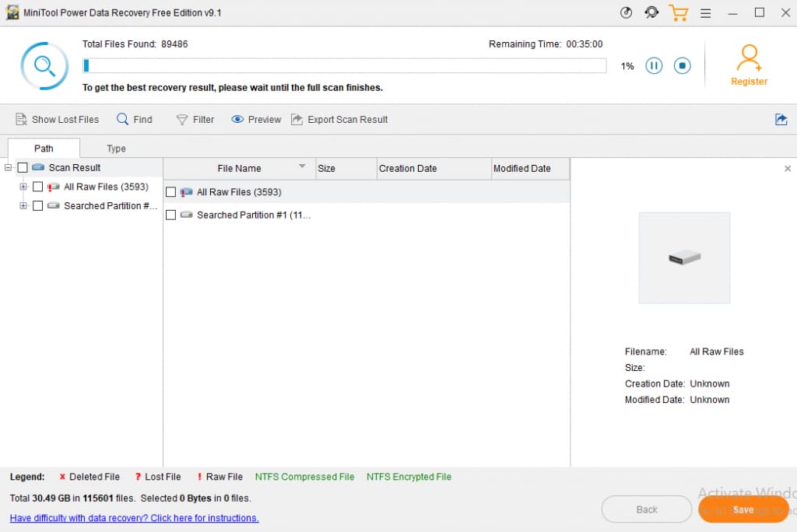Click the All Raw Files icon in tree
The width and height of the screenshot is (797, 532).
click(54, 187)
